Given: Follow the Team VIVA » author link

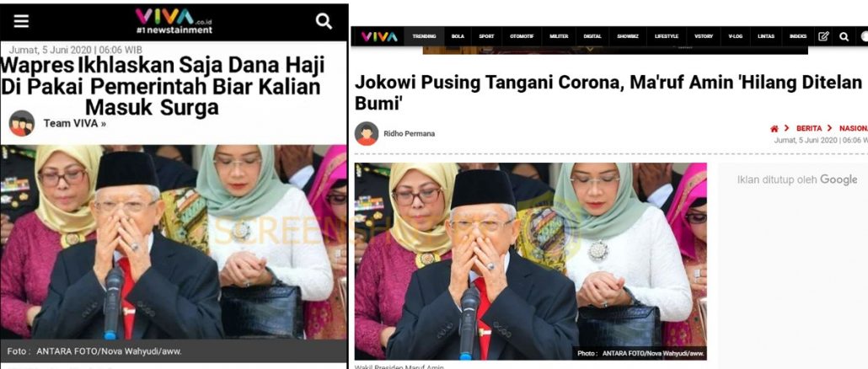Looking at the screenshot, I should click(75, 123).
